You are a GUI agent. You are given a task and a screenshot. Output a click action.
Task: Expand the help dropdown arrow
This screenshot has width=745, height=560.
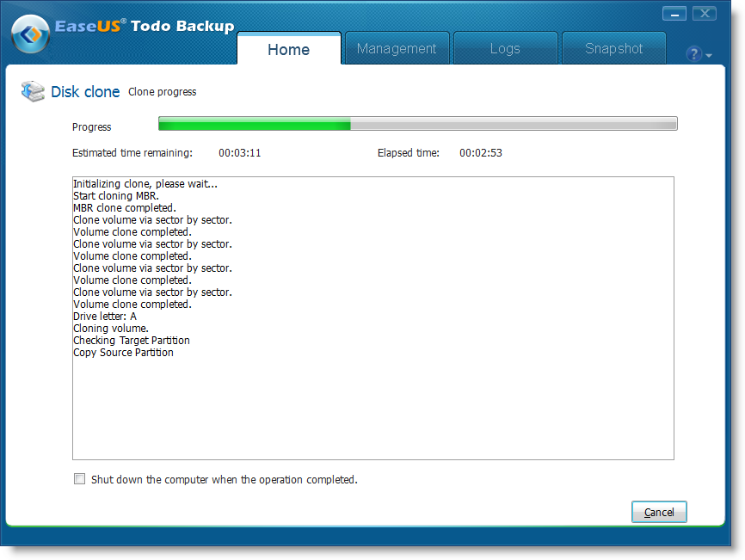tap(709, 56)
